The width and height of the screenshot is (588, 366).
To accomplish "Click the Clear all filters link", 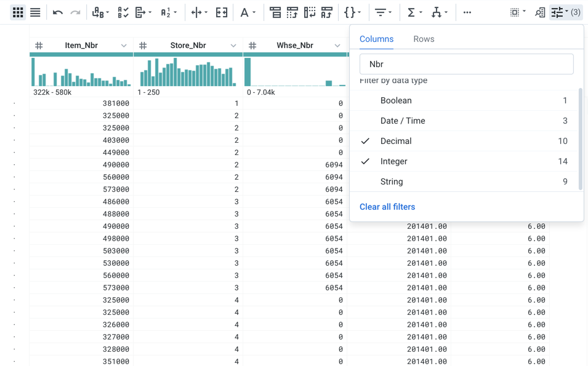I will [x=387, y=207].
